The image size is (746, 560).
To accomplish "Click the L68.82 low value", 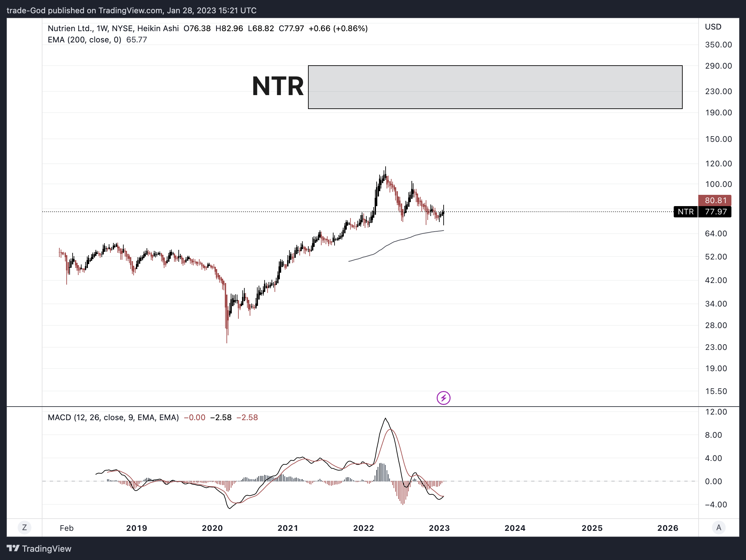I will (261, 28).
